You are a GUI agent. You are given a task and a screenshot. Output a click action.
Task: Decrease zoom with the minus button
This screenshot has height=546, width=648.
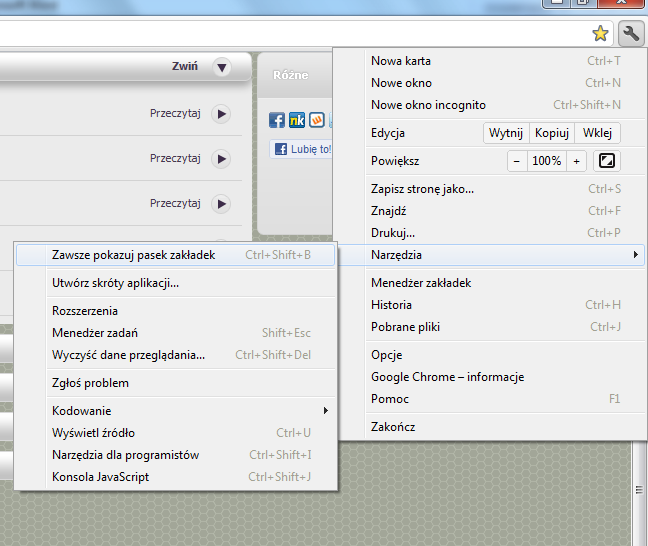[x=517, y=161]
